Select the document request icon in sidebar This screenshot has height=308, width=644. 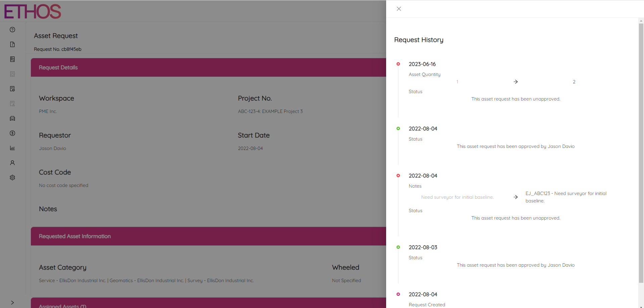point(12,44)
